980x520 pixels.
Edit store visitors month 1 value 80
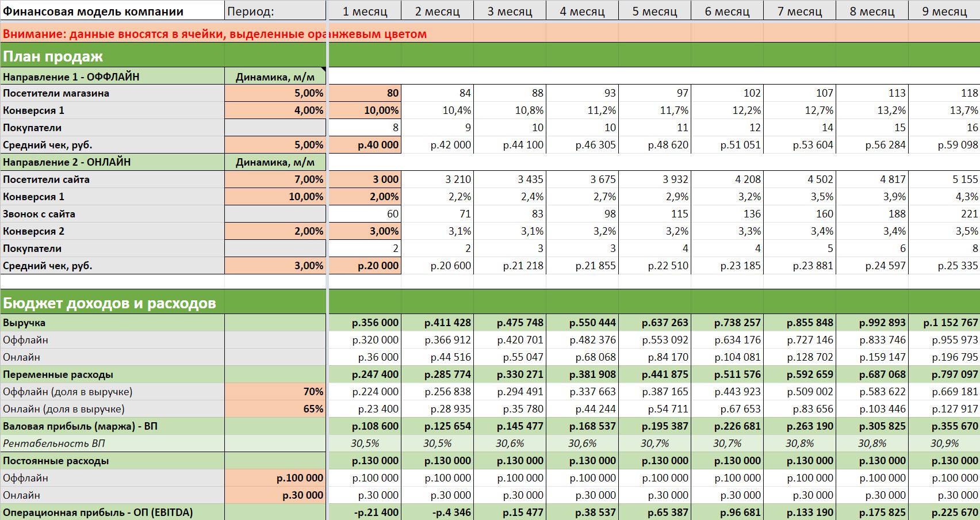365,93
